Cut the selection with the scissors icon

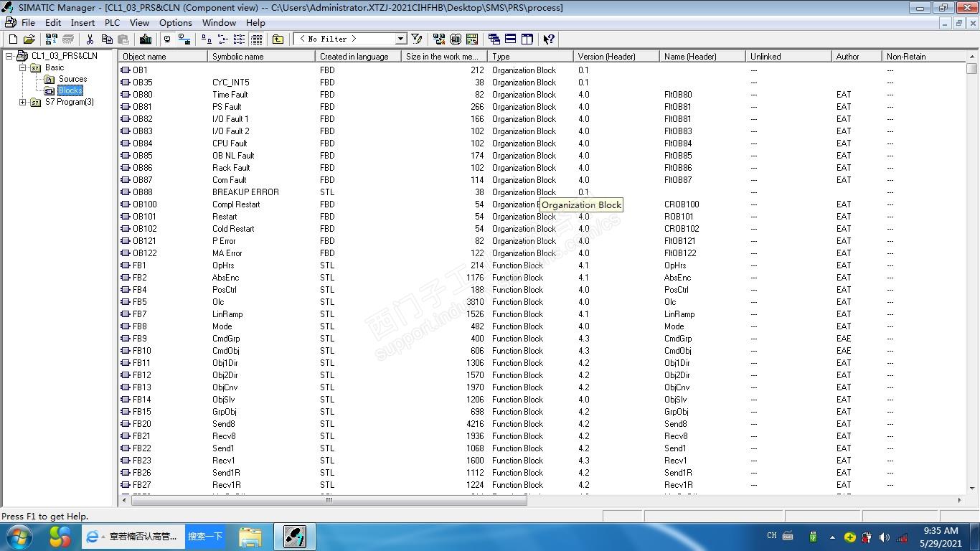click(x=90, y=39)
